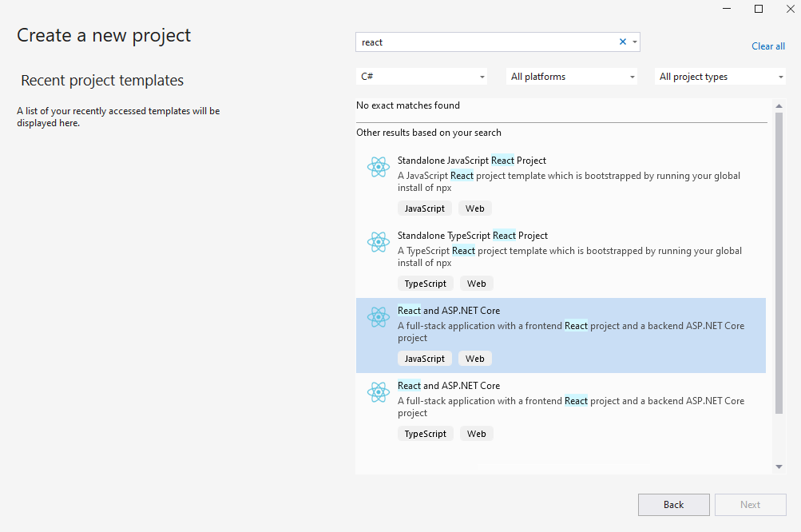Click the Next button
This screenshot has height=532, width=801.
coord(750,505)
